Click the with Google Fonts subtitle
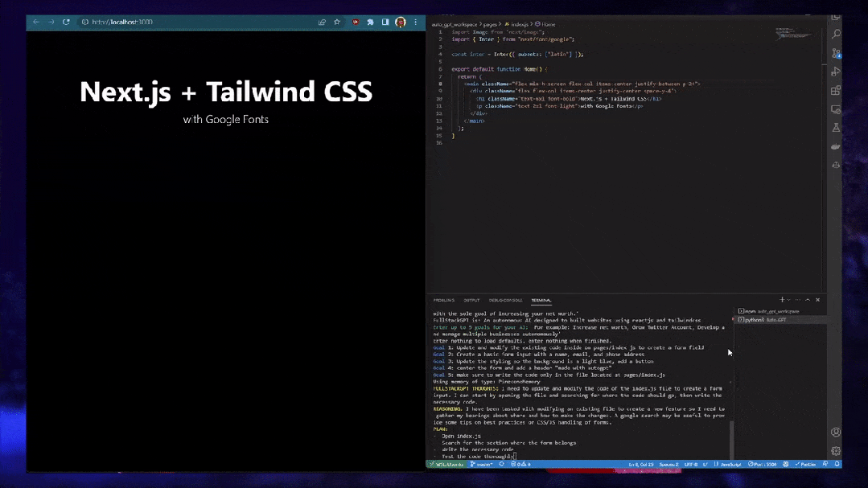The width and height of the screenshot is (868, 488). pyautogui.click(x=226, y=120)
